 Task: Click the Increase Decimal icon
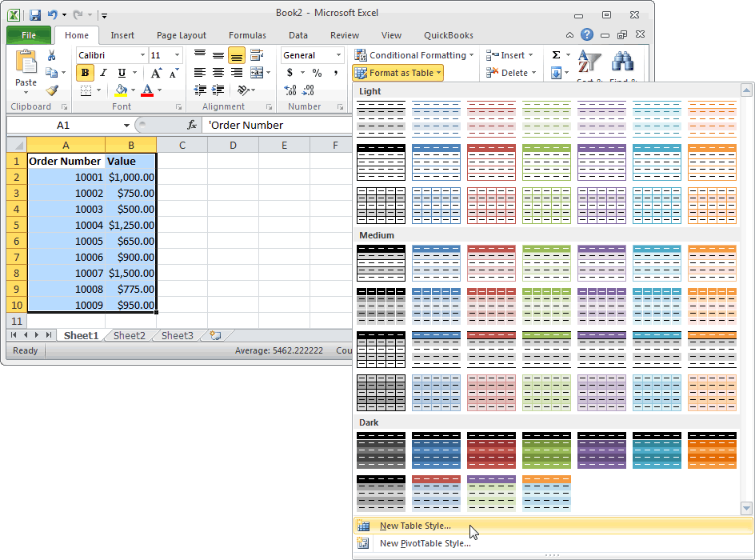(290, 90)
